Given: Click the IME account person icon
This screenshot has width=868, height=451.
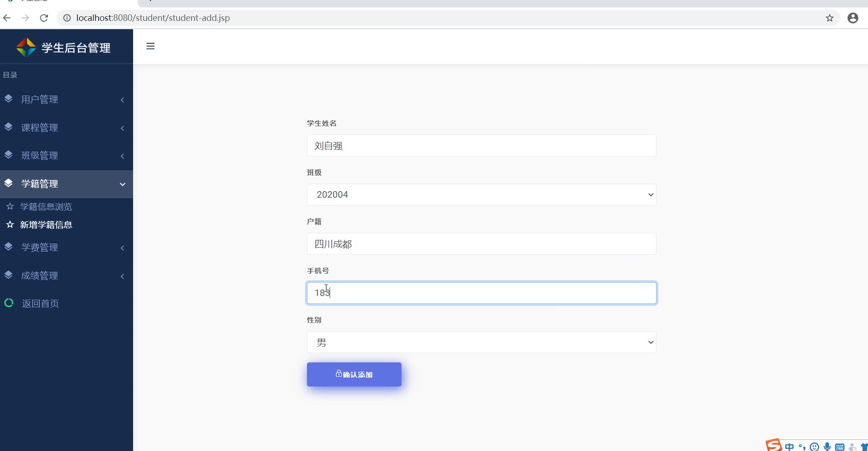Looking at the screenshot, I should pyautogui.click(x=852, y=447).
